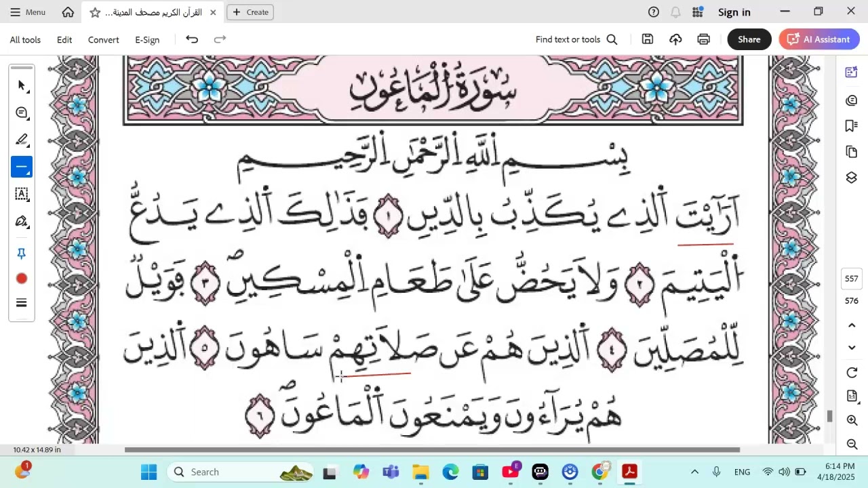Open Copilot from taskbar
The height and width of the screenshot is (488, 868).
361,472
